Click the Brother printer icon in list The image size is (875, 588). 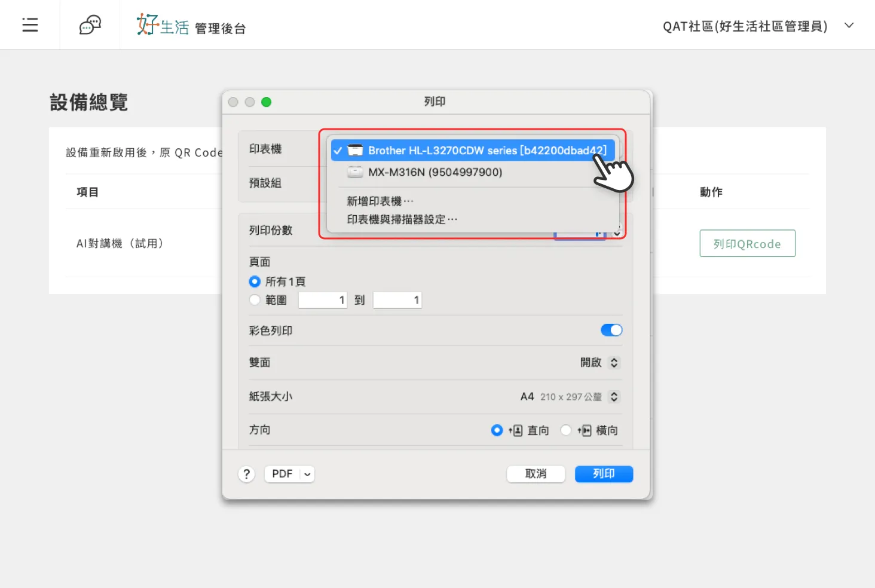tap(356, 151)
